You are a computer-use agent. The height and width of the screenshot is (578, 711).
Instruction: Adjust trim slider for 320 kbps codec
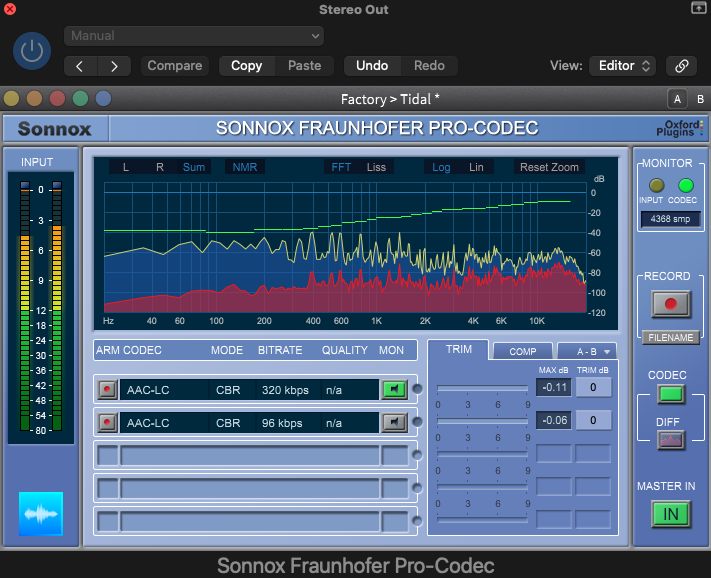482,389
